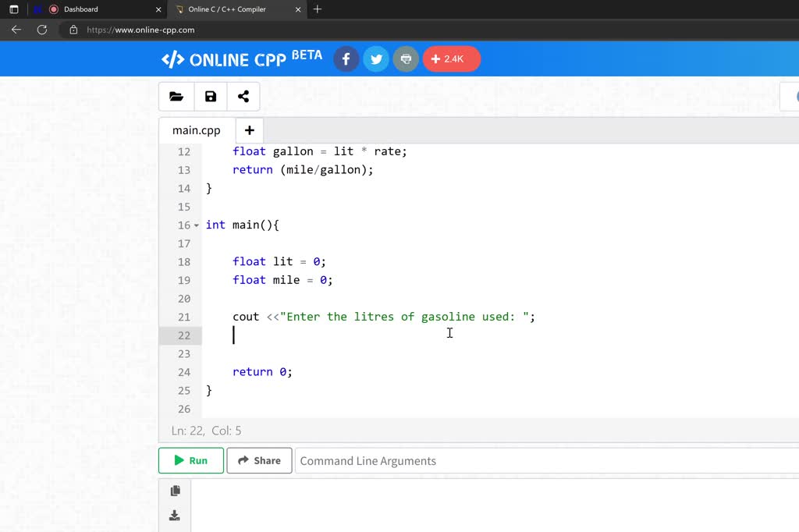The width and height of the screenshot is (799, 532).
Task: Open a file using the folder icon
Action: click(x=176, y=96)
